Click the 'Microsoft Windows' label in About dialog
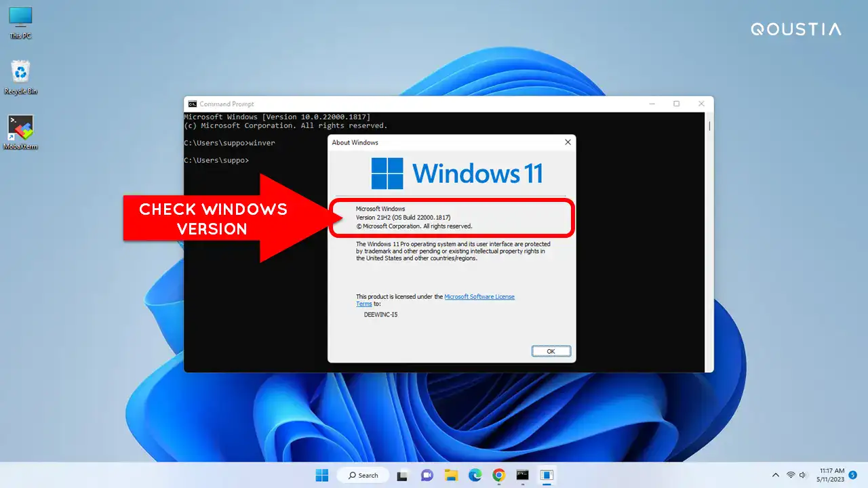Viewport: 868px width, 488px height. pyautogui.click(x=380, y=209)
